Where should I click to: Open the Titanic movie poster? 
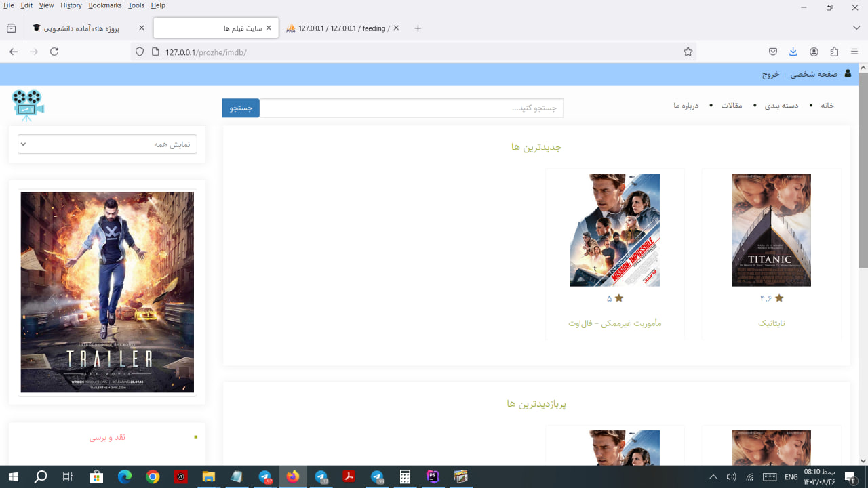coord(771,230)
